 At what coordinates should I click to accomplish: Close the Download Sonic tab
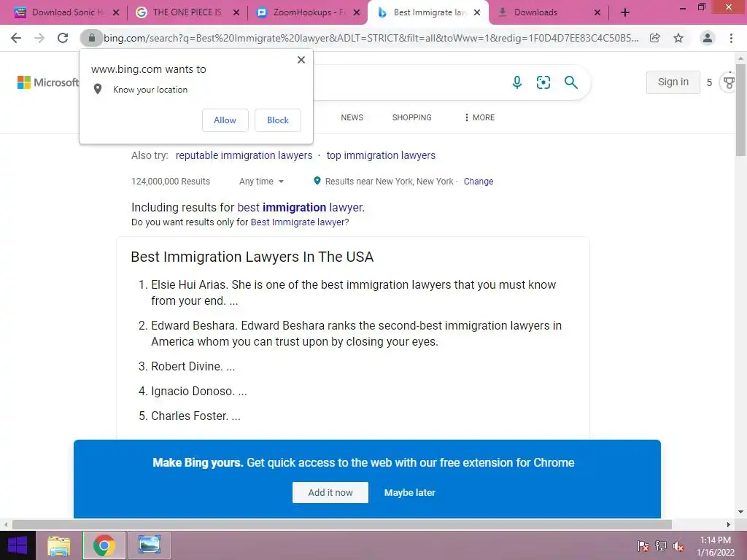pyautogui.click(x=116, y=12)
